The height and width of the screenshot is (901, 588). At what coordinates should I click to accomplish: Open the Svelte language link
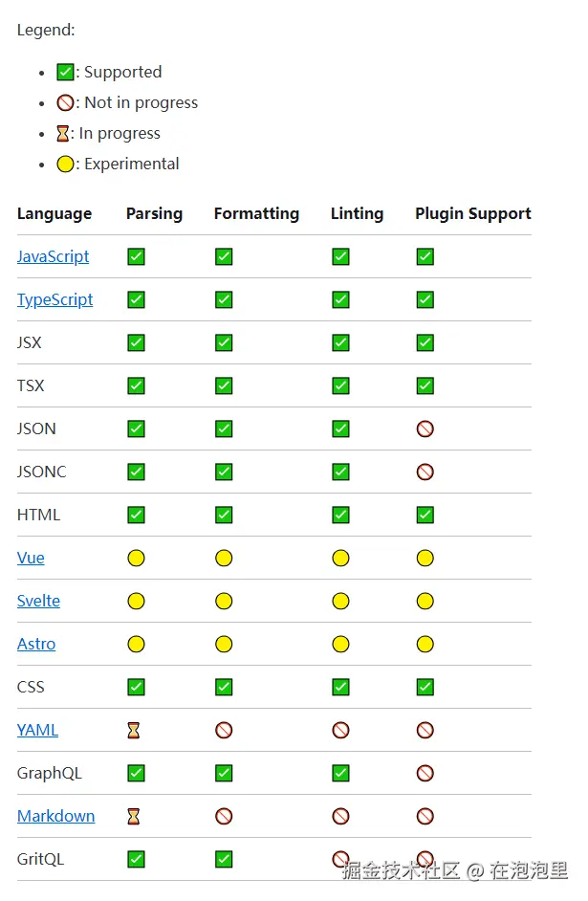(38, 601)
